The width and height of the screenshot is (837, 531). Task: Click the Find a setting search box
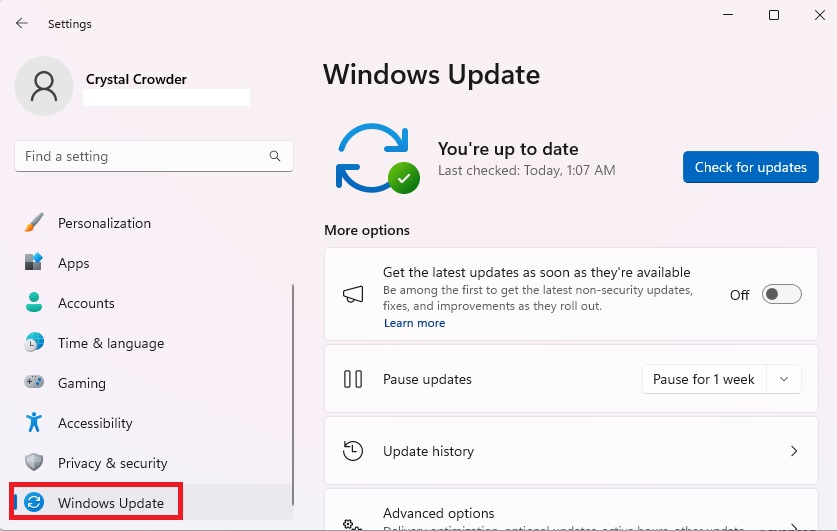tap(154, 156)
